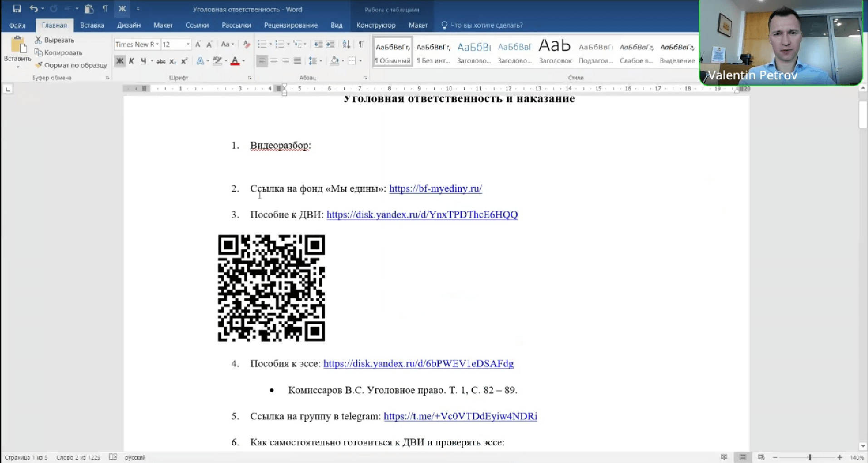Paste using the quick access clipboard icon
The height and width of the screenshot is (463, 868).
(89, 9)
